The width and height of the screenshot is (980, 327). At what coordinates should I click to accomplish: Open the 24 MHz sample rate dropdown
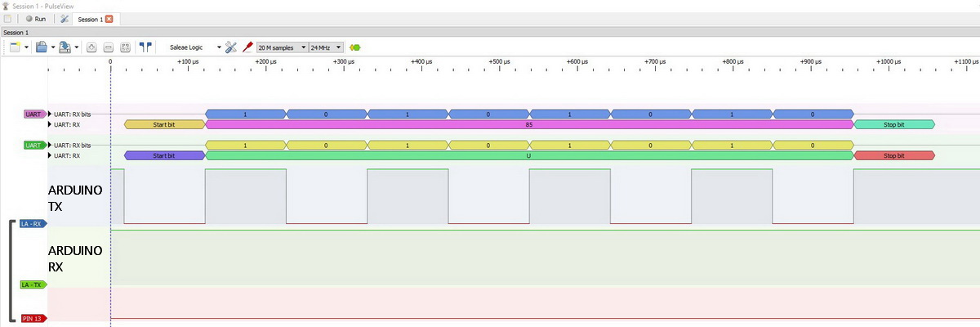point(326,47)
